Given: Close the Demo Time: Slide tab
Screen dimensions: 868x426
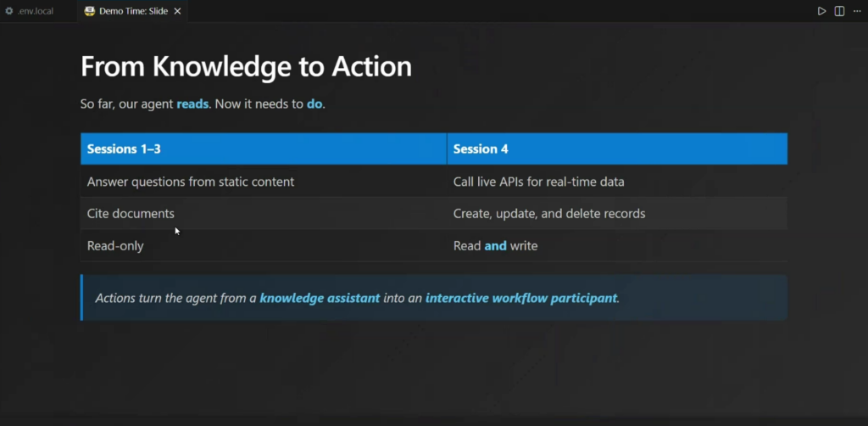Looking at the screenshot, I should point(176,11).
